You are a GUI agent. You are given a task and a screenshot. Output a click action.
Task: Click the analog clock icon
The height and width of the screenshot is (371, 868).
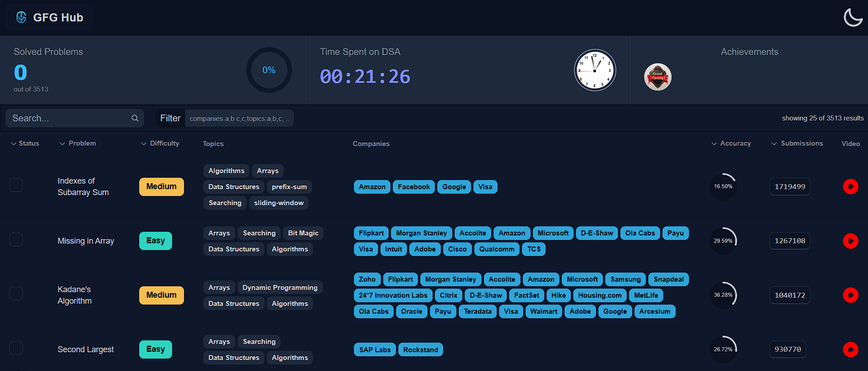coord(595,70)
